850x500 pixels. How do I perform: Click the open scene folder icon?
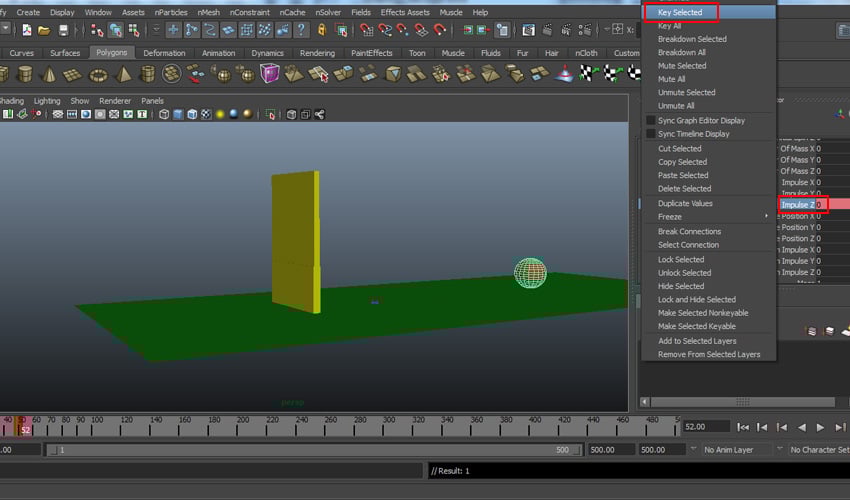pyautogui.click(x=44, y=31)
